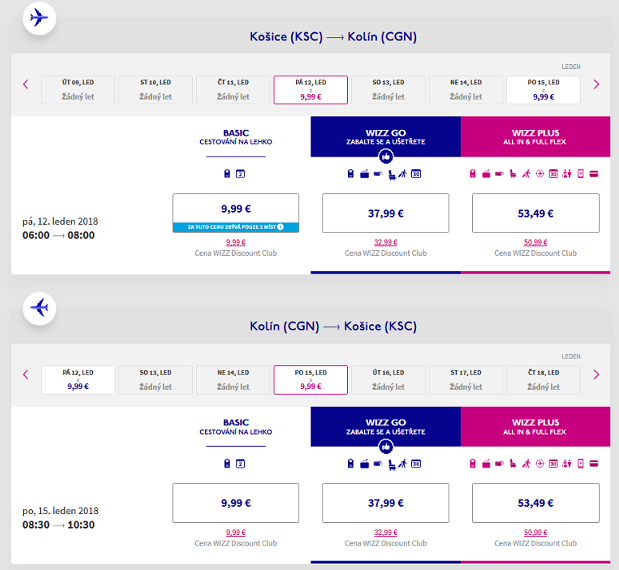This screenshot has width=619, height=570.
Task: Click the '06:00 → 08:00' flight time
Action: pos(58,235)
